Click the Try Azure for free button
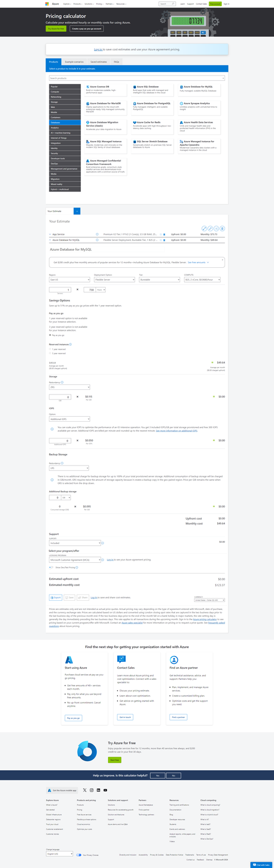This screenshot has width=274, height=868. point(56,28)
